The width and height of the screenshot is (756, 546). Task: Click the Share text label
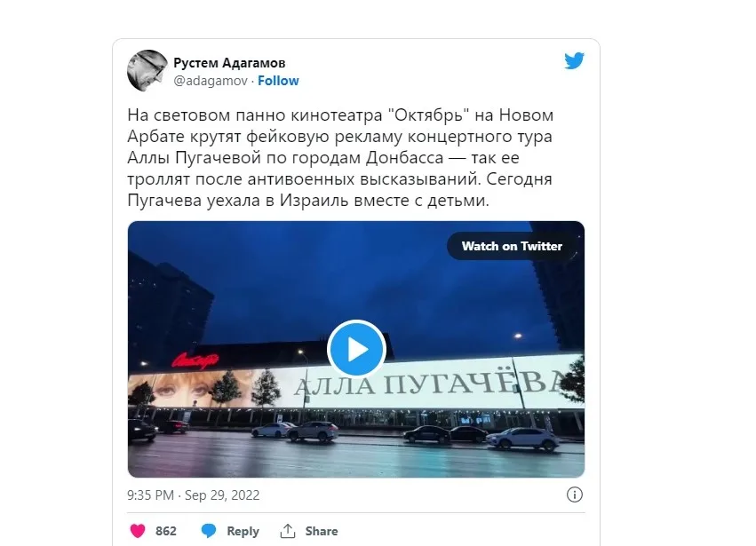coord(322,531)
